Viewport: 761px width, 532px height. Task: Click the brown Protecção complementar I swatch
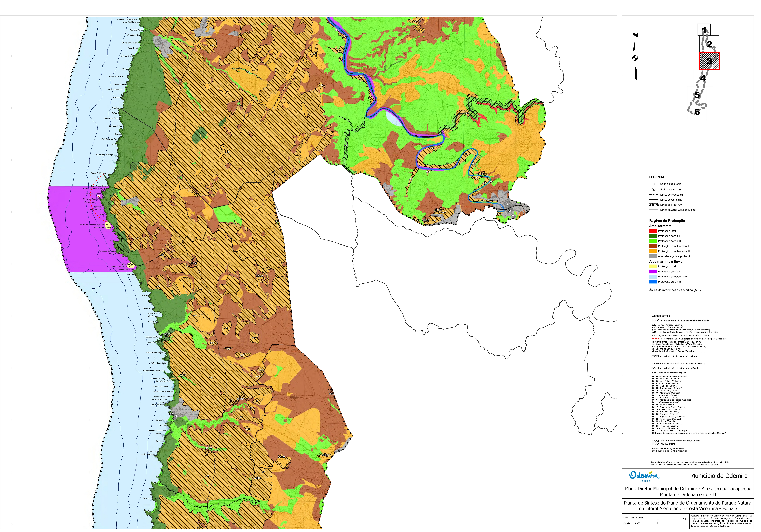pyautogui.click(x=653, y=246)
